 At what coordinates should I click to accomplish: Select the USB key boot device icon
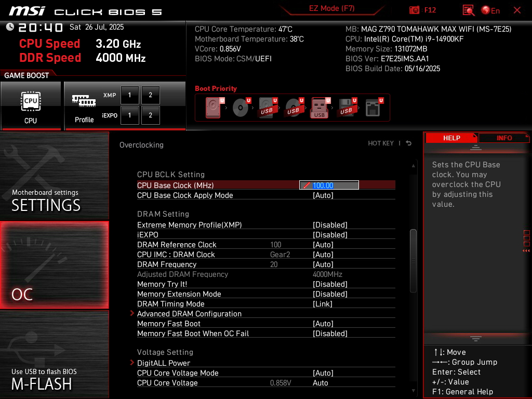tap(320, 108)
